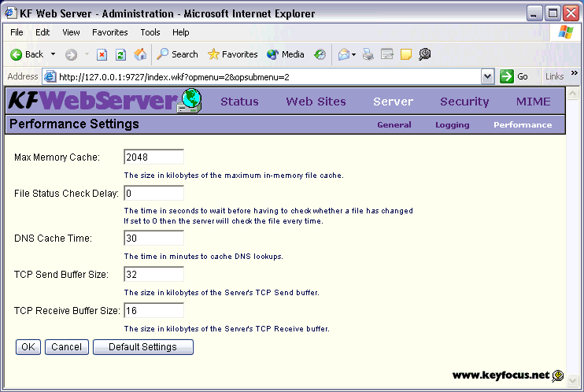This screenshot has height=392, width=584.
Task: Click the keyfocus magnifier icon at bottom
Action: [558, 375]
